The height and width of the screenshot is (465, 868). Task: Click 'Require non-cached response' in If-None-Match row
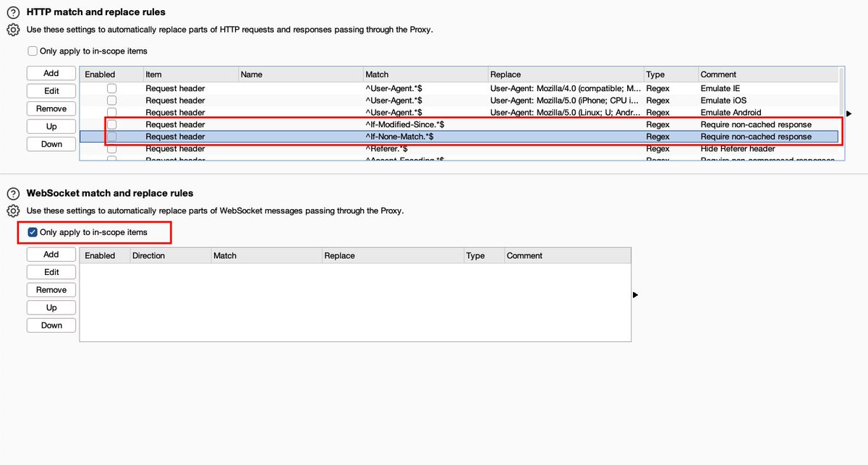click(756, 137)
